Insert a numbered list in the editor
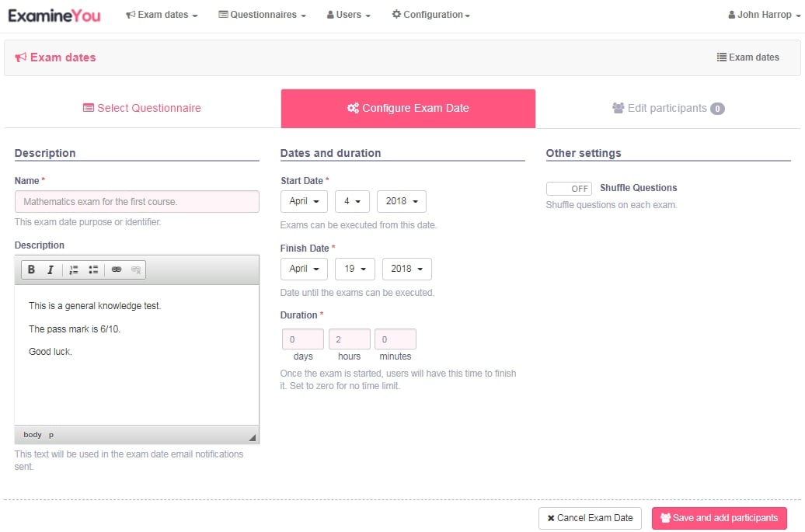The height and width of the screenshot is (532, 805). coord(74,270)
